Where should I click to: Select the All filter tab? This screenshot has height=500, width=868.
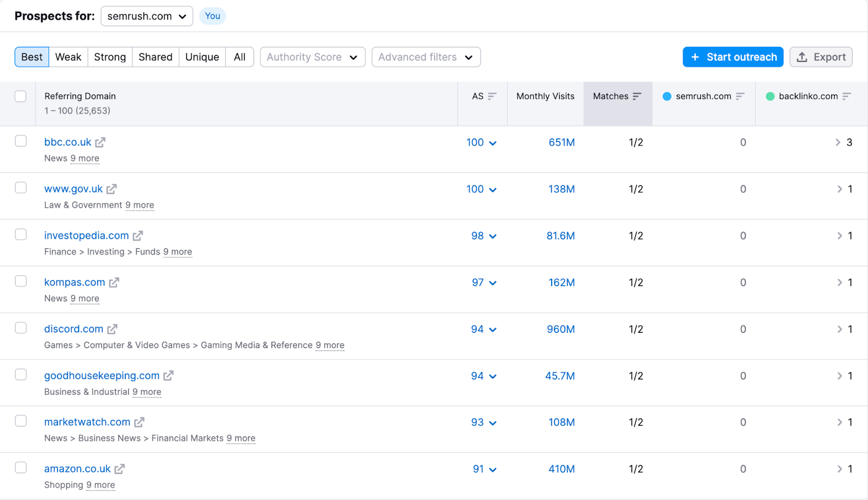[x=239, y=56]
